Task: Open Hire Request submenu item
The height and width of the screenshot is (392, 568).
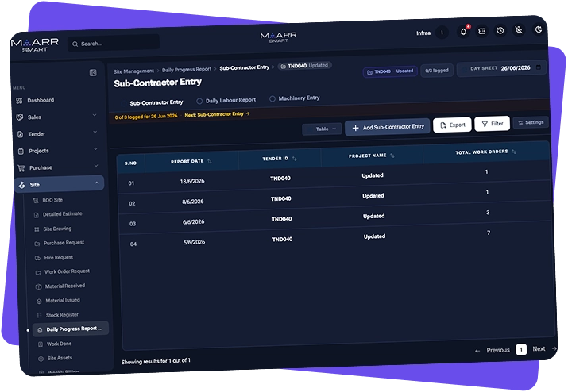Action: [x=54, y=258]
